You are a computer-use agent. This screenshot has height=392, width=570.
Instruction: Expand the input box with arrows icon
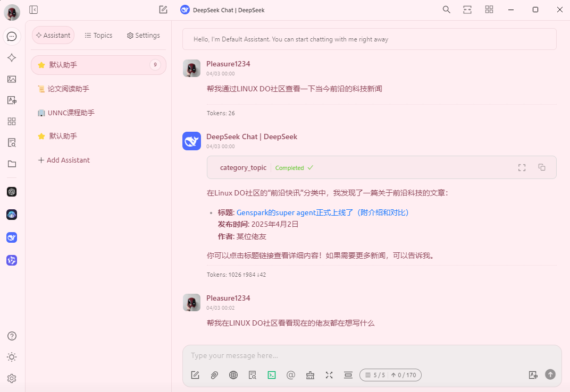tap(329, 375)
